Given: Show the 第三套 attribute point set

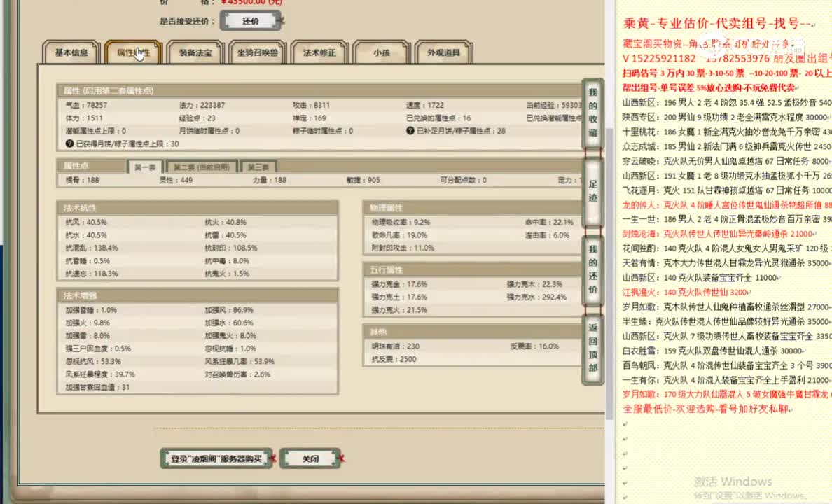Looking at the screenshot, I should 258,167.
